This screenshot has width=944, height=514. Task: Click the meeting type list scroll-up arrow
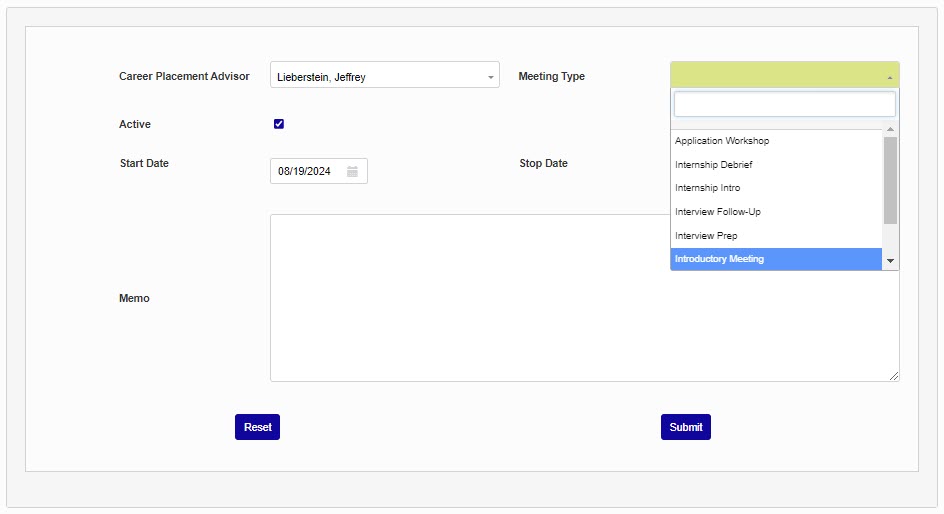point(890,130)
